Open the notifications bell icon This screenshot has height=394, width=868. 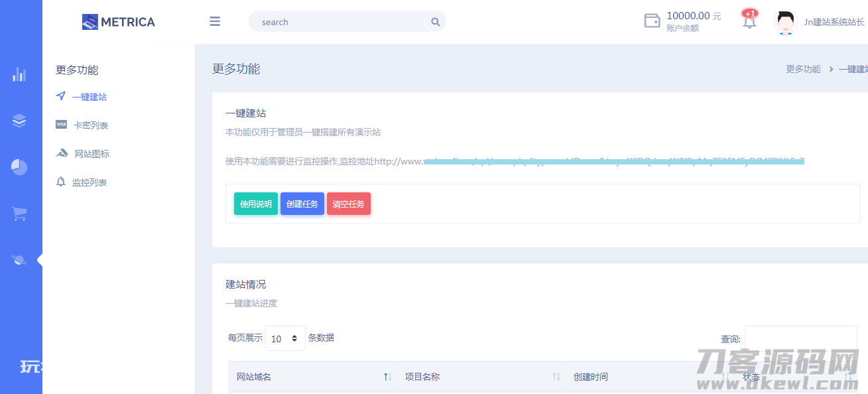pyautogui.click(x=749, y=22)
